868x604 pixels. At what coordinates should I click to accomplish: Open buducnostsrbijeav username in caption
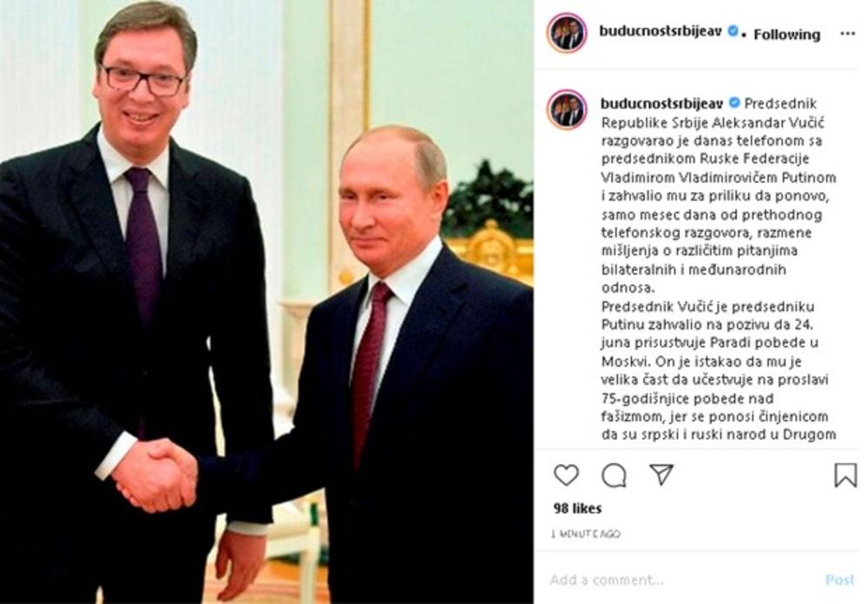pos(662,103)
